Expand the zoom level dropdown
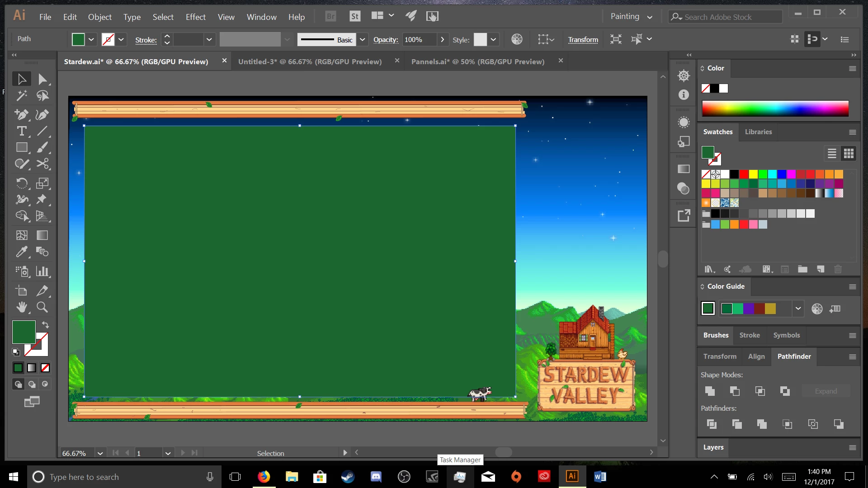The width and height of the screenshot is (868, 488). pyautogui.click(x=100, y=453)
